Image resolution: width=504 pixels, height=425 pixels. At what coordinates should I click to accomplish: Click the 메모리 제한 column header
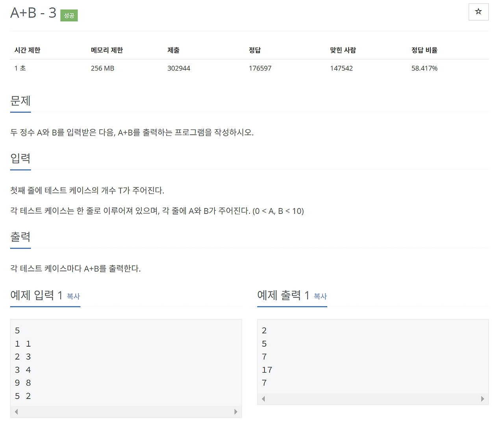click(107, 50)
